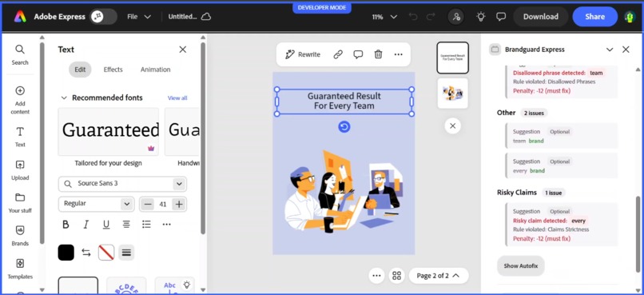Click Add content in the sidebar
Viewport: 644px width, 295px height.
[x=20, y=100]
